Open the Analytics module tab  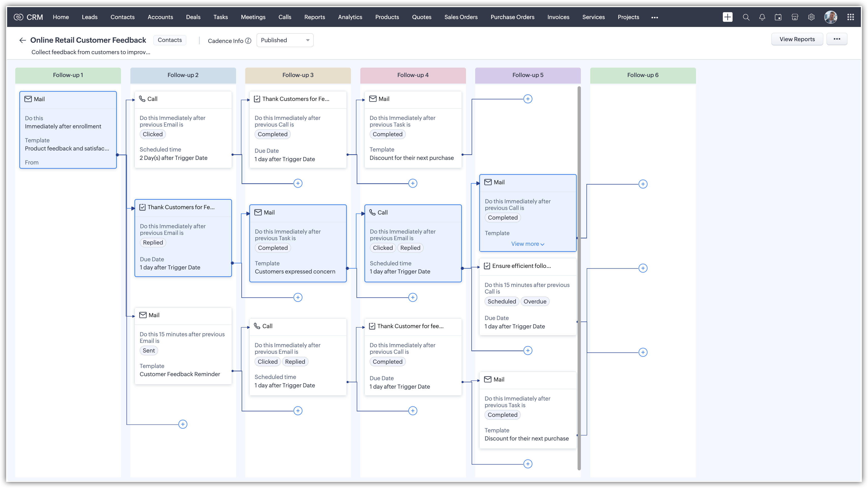click(350, 17)
